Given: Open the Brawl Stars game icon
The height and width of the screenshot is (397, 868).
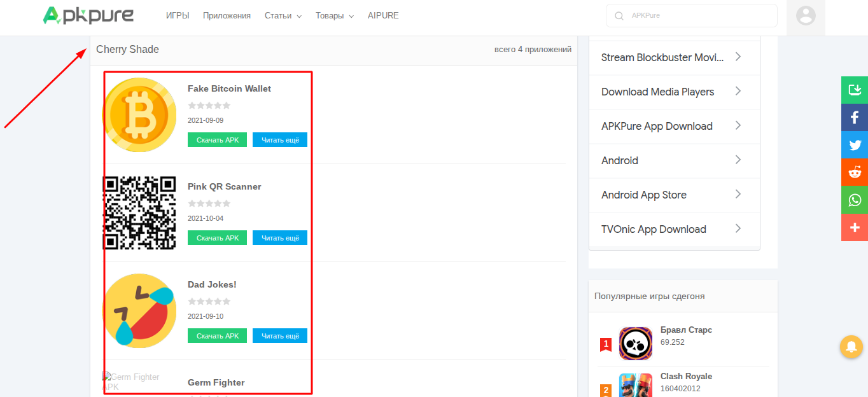Looking at the screenshot, I should 636,344.
